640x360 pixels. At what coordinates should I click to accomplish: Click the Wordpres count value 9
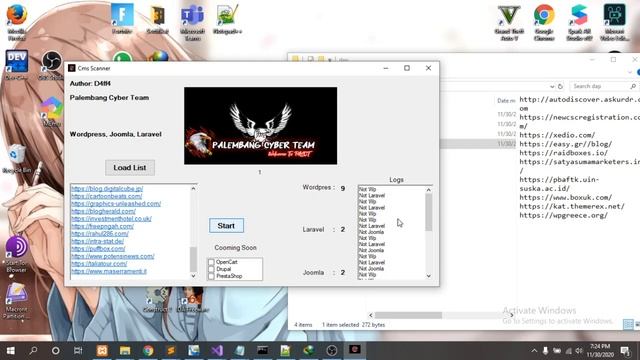pos(343,189)
